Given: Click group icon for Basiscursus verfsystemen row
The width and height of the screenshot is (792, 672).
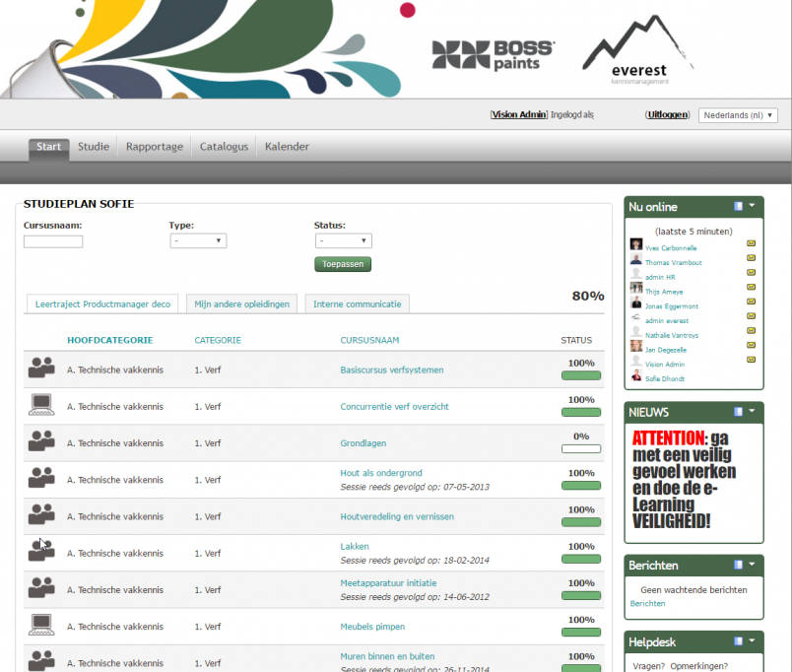Looking at the screenshot, I should tap(41, 368).
